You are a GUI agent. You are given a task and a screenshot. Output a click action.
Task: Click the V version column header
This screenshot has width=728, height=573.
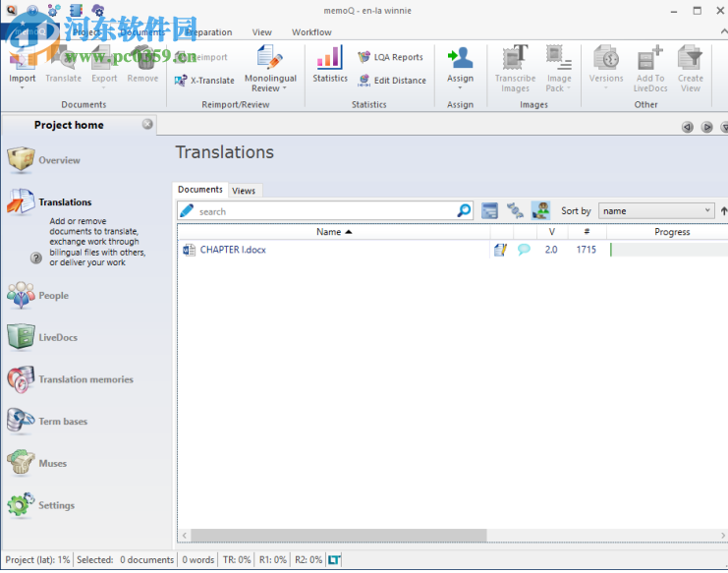(x=551, y=232)
